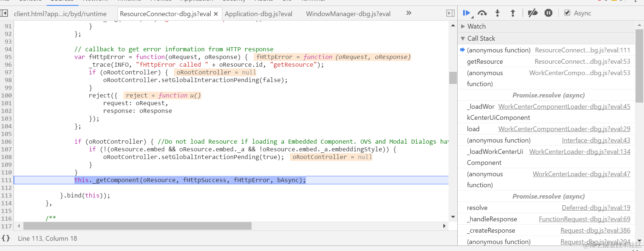Open WorkCenterComponentLoader-dbg.js?eval:29 link
The height and width of the screenshot is (251, 644).
tap(564, 129)
